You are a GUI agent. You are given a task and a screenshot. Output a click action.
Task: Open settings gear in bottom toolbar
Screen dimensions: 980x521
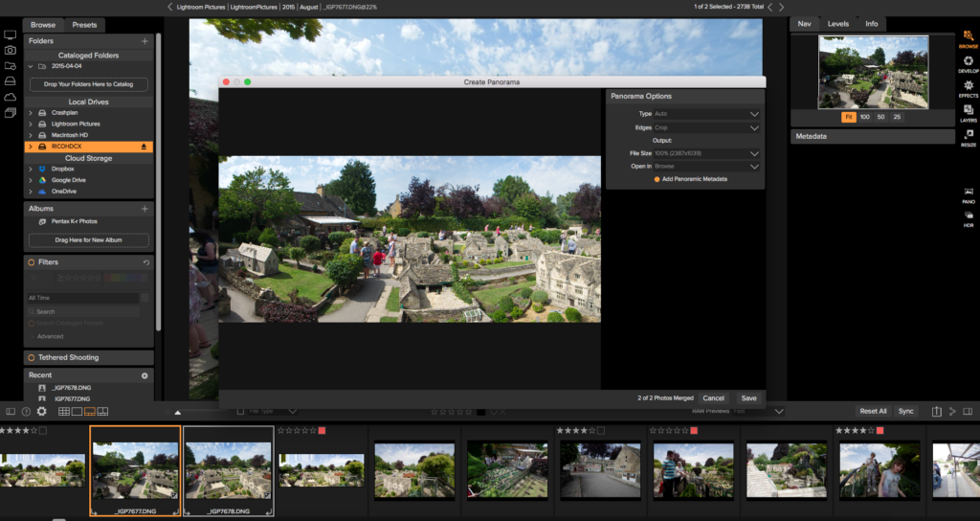pyautogui.click(x=42, y=412)
